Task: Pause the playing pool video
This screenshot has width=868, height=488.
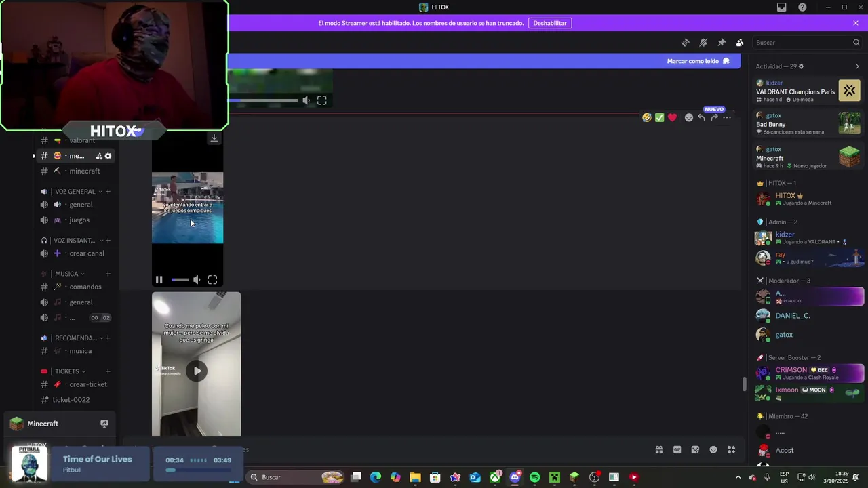Action: tap(159, 279)
